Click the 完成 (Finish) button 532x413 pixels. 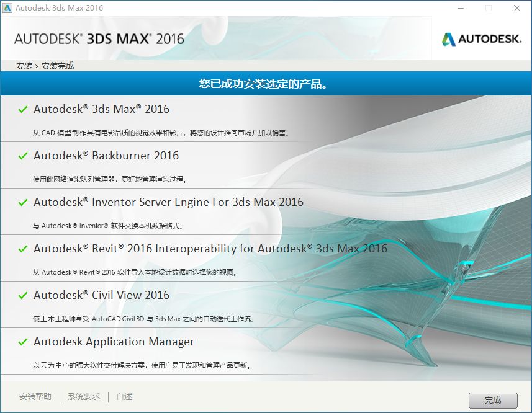coord(493,401)
